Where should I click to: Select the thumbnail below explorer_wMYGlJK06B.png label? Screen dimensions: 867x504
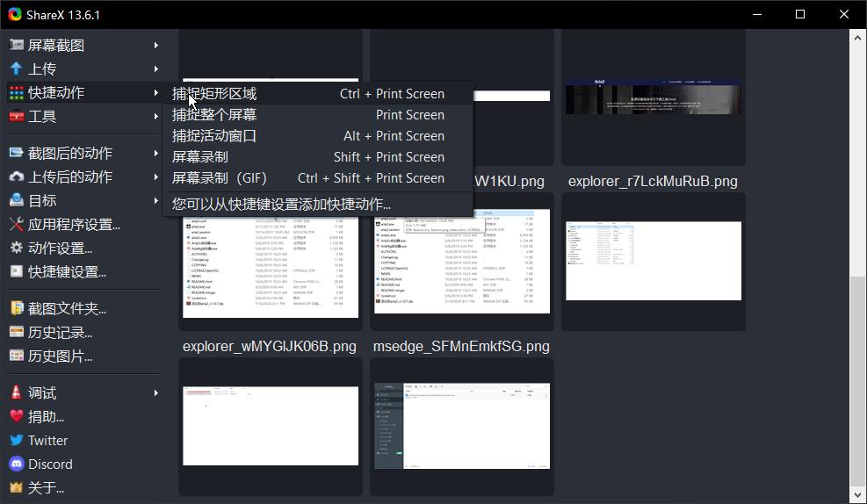tap(271, 426)
